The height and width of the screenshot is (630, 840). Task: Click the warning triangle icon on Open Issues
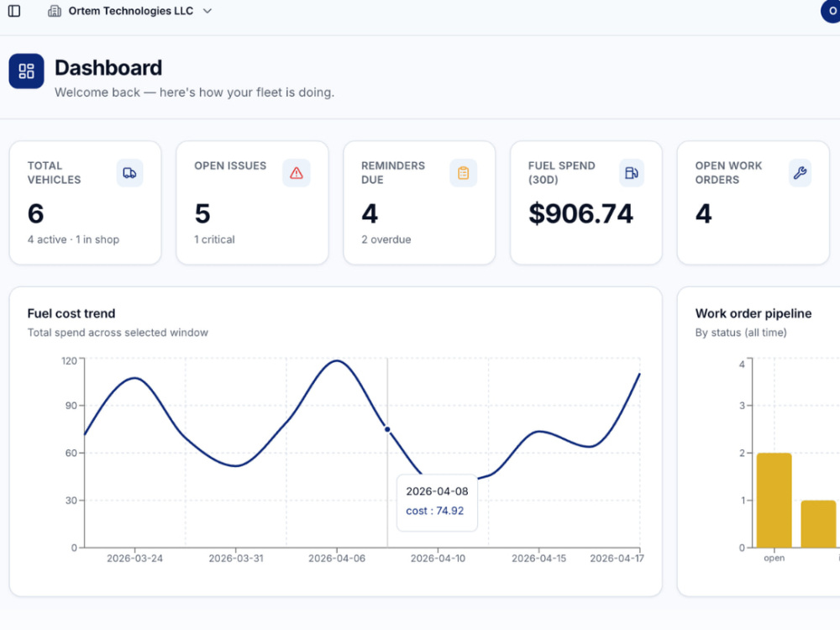(297, 173)
